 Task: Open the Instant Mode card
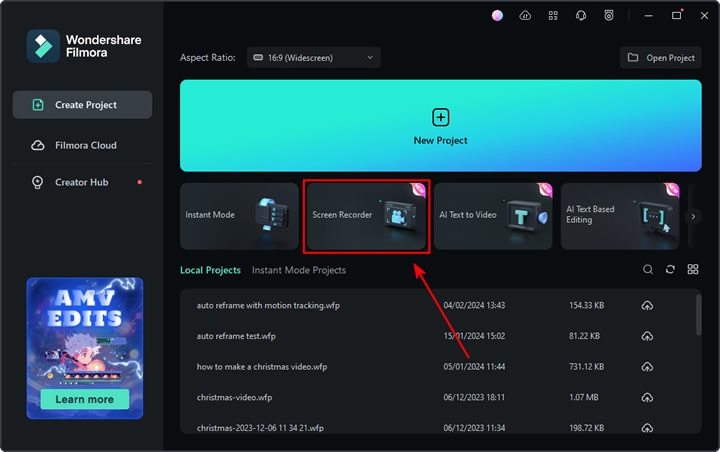coord(239,216)
